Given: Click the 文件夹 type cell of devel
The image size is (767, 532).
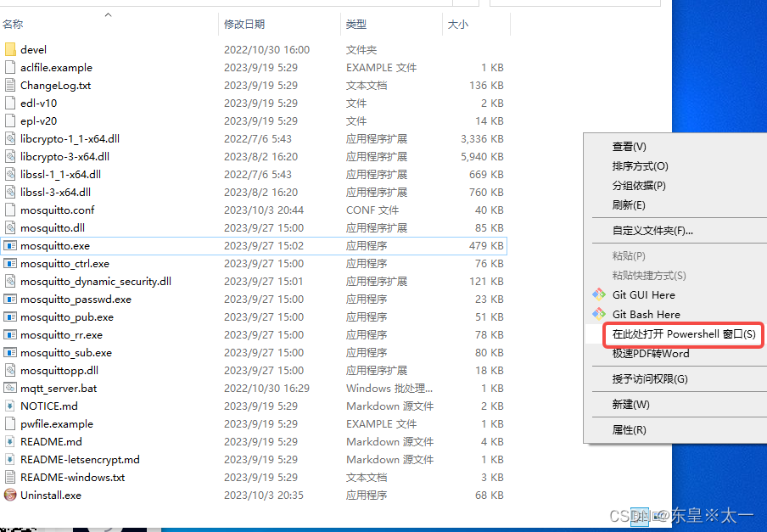Looking at the screenshot, I should pyautogui.click(x=361, y=49).
